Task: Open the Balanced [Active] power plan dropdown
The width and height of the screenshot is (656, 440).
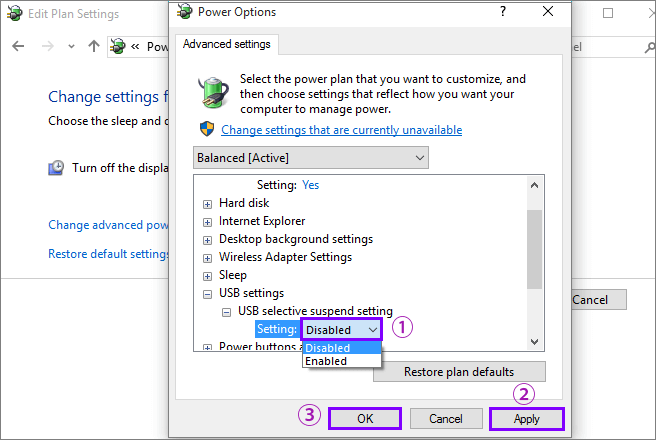Action: click(310, 158)
